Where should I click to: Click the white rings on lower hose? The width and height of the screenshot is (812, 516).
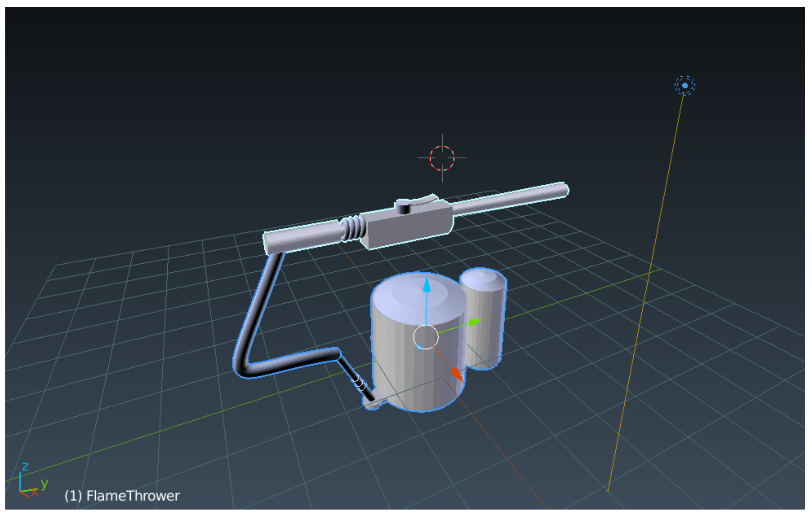[359, 383]
